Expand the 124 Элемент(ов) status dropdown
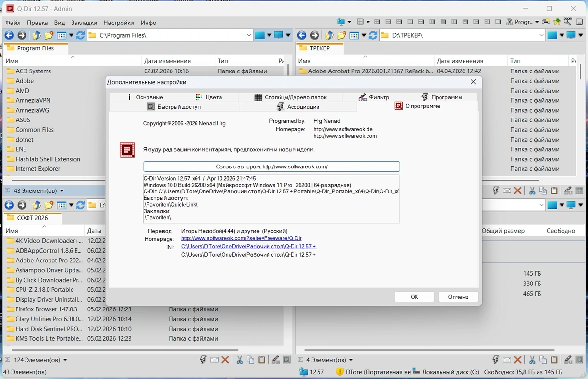Screen dimensions: 588x379 65,360
